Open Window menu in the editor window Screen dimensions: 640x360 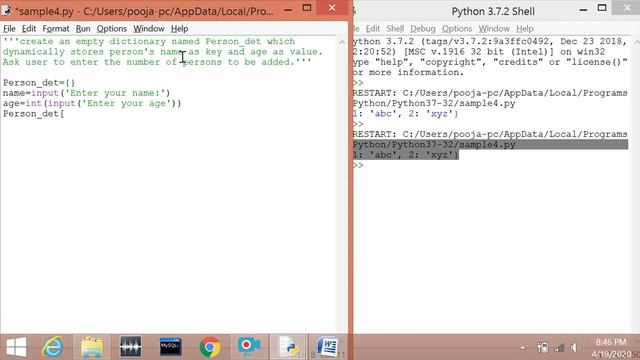149,29
